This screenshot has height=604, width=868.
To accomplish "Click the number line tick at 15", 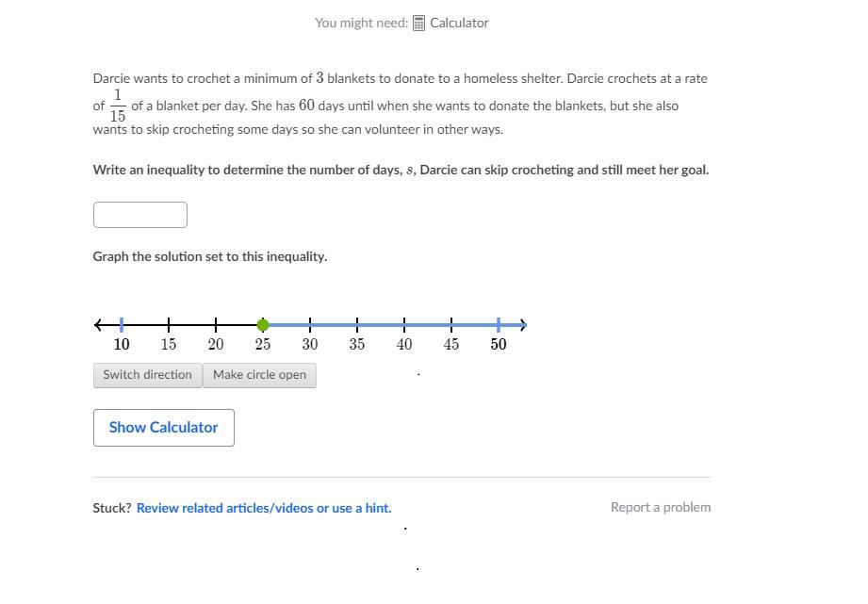I will pyautogui.click(x=169, y=325).
